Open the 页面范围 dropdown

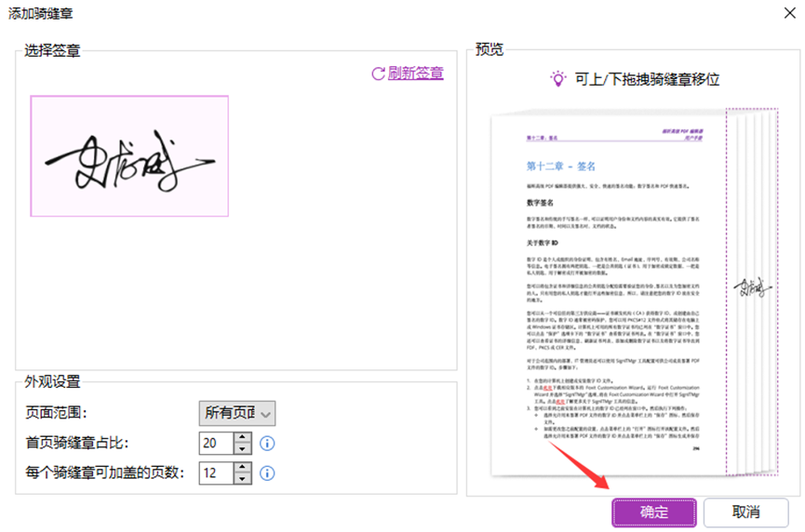pos(237,413)
